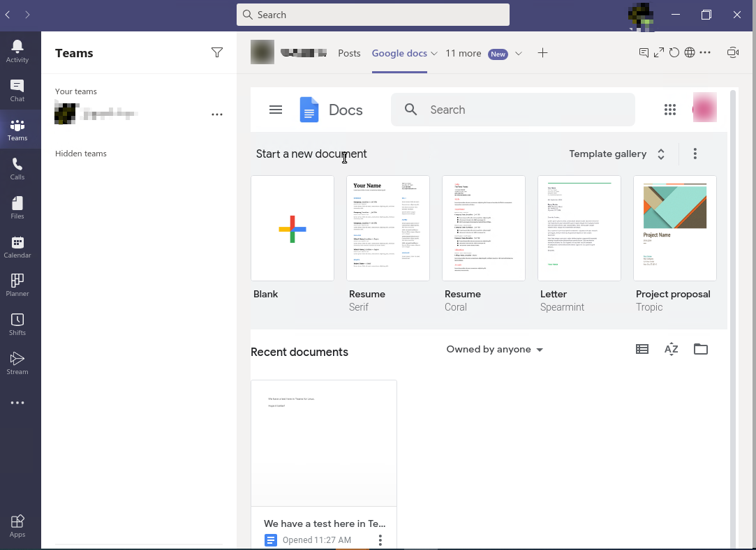Choose the Letter Spearmint template
Viewport: 756px width, 550px height.
click(579, 228)
